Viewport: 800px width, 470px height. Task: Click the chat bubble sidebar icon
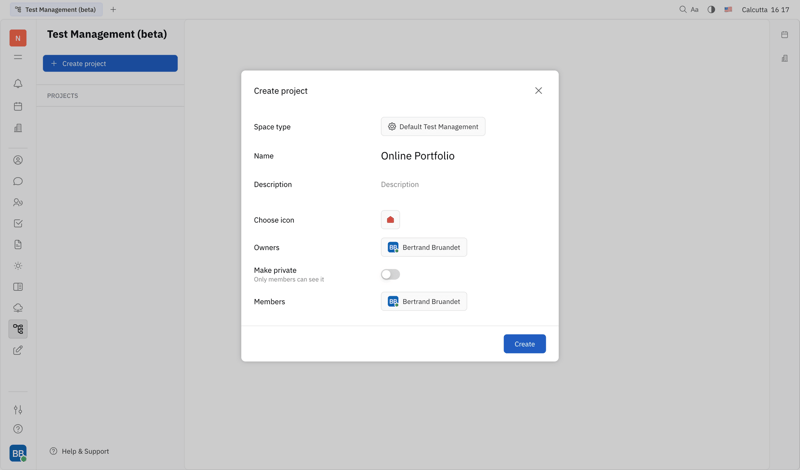pyautogui.click(x=18, y=181)
